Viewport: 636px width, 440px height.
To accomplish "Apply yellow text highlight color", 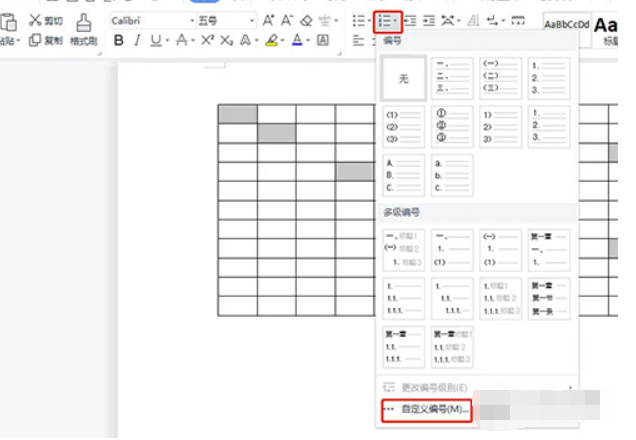I will tap(271, 40).
